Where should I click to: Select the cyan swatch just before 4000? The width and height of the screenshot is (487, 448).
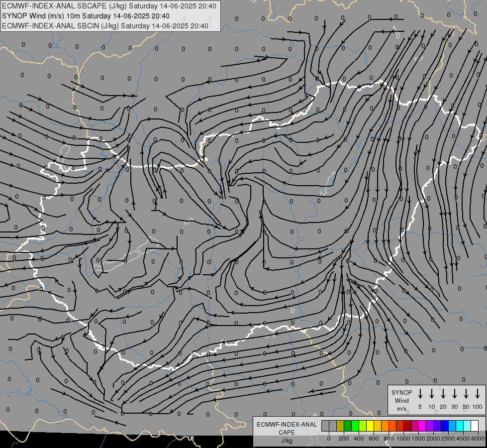[x=459, y=426]
